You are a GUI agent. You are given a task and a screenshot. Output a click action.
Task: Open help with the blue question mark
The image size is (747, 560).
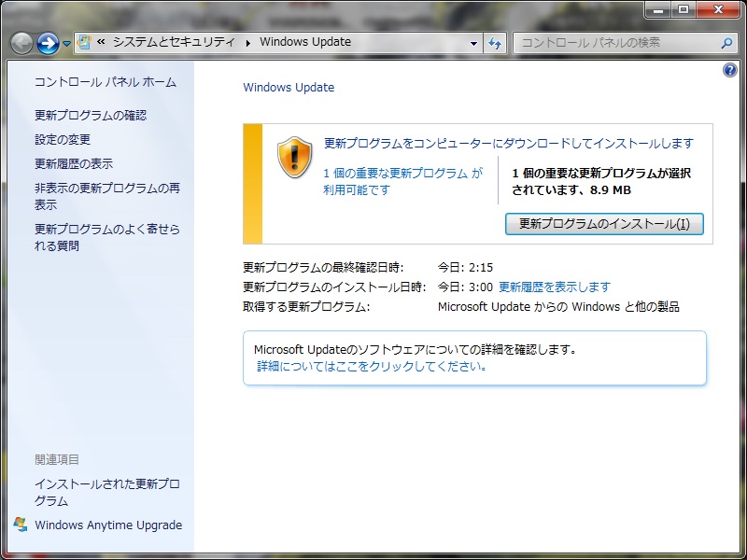pos(730,71)
